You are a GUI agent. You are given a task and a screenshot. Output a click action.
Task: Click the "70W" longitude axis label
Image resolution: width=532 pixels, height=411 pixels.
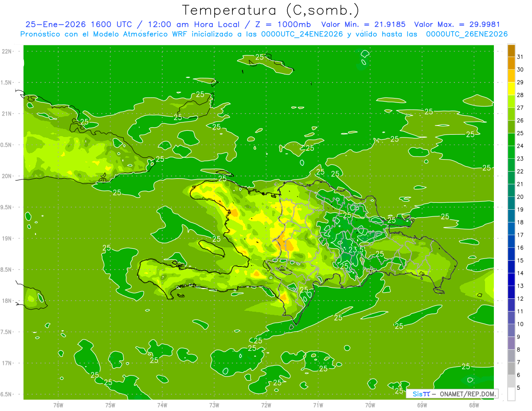(x=370, y=405)
